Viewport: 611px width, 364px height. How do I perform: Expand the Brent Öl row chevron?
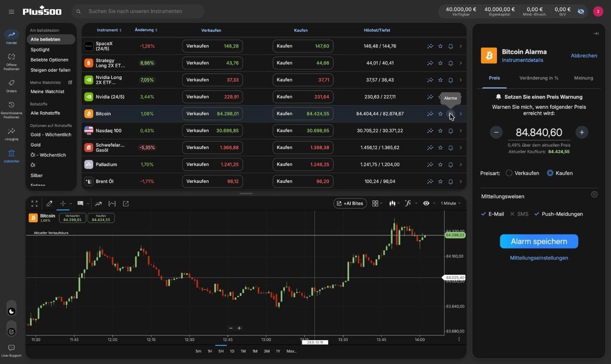pos(461,182)
